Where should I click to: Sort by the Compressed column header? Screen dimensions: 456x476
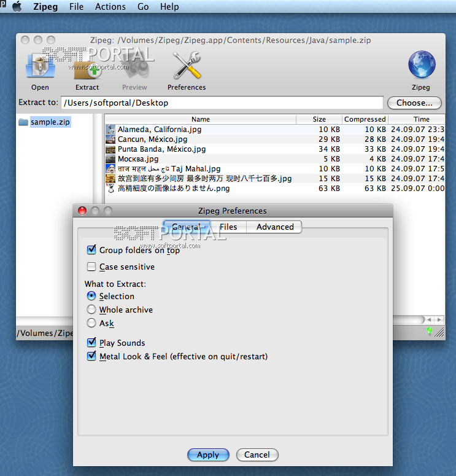point(365,119)
